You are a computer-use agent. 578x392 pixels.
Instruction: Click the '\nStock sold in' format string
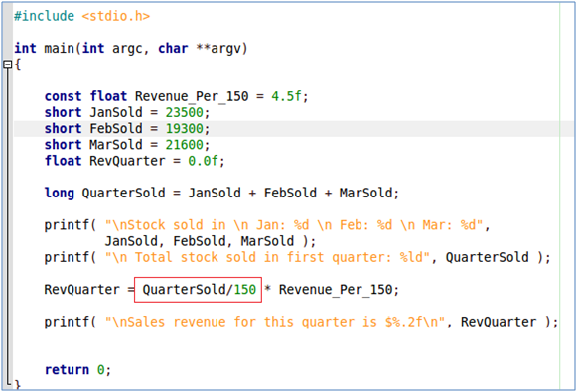click(x=294, y=225)
